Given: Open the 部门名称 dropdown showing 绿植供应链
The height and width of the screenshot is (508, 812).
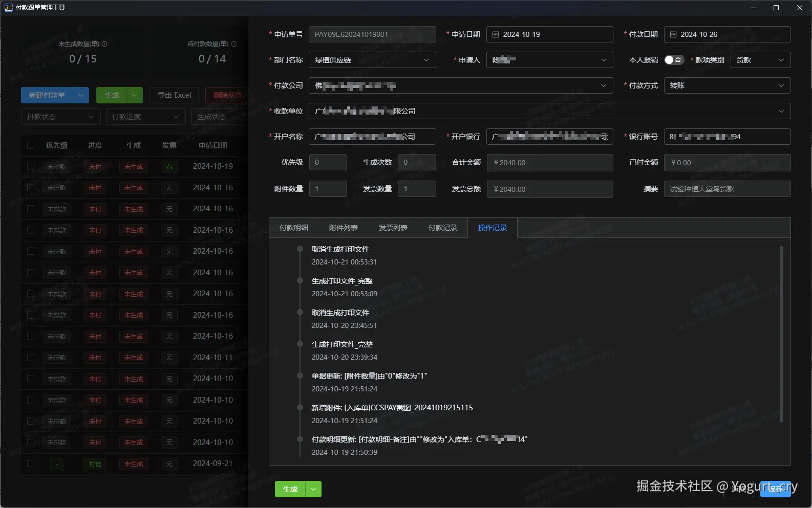Looking at the screenshot, I should tap(372, 60).
